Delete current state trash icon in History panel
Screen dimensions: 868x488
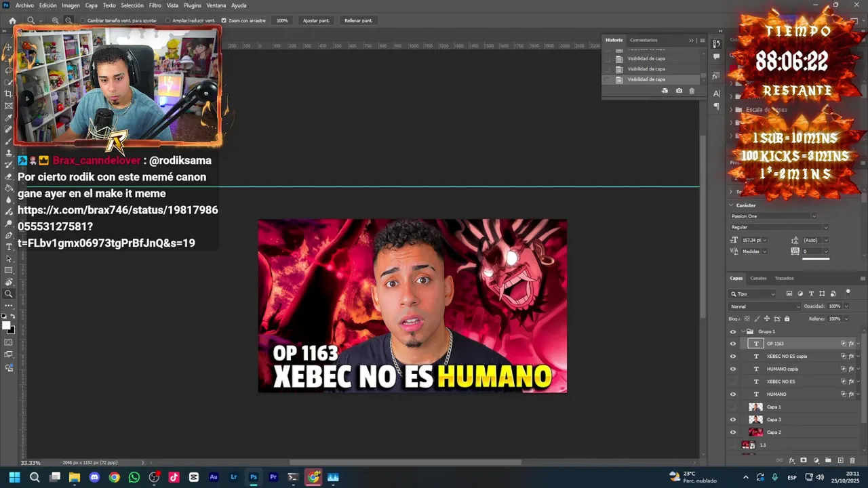click(692, 91)
